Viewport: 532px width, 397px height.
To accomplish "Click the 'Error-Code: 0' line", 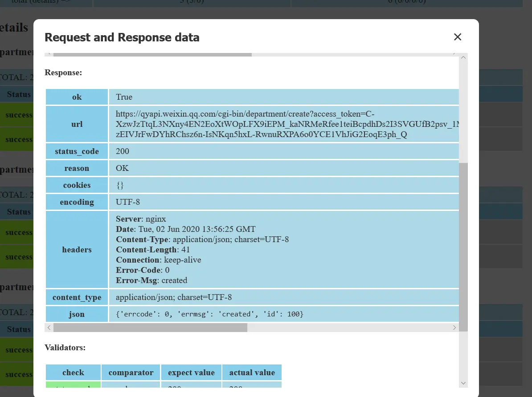I will point(143,270).
